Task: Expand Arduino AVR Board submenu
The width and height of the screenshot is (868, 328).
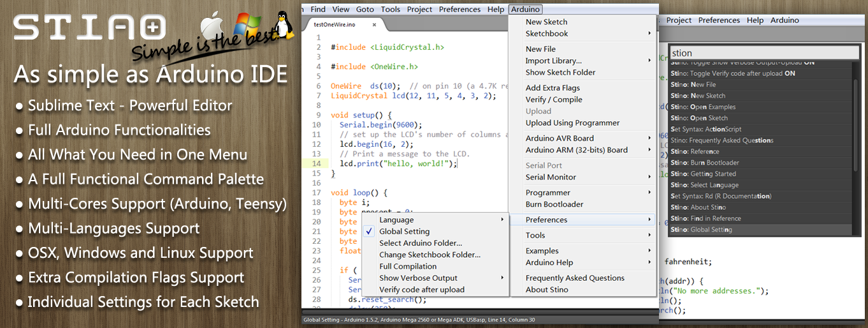Action: click(560, 138)
